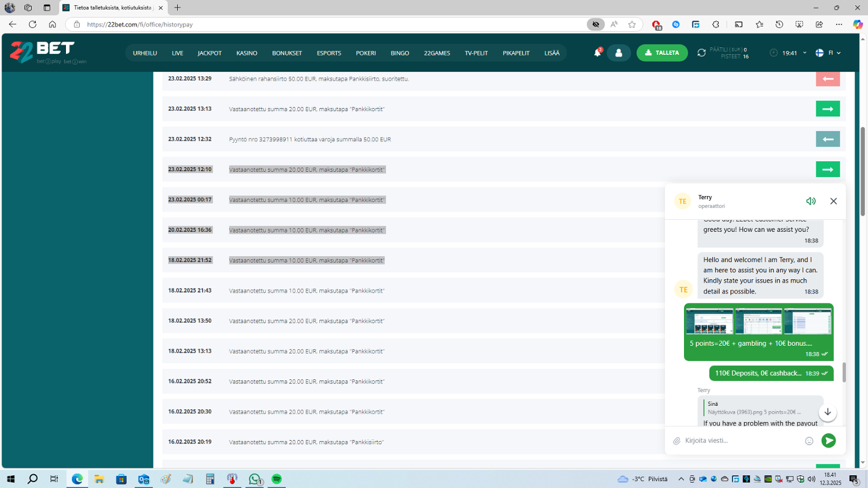Start a web capture screenshot
This screenshot has width=868, height=488.
(799, 24)
